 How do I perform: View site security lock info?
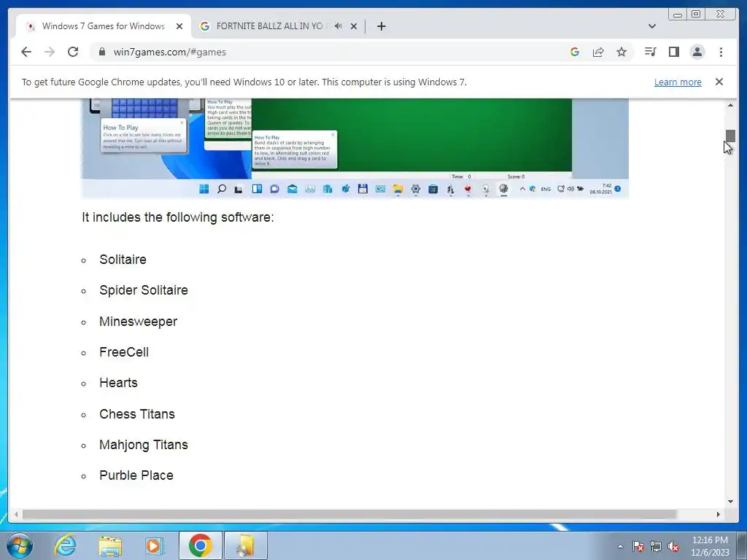point(102,52)
